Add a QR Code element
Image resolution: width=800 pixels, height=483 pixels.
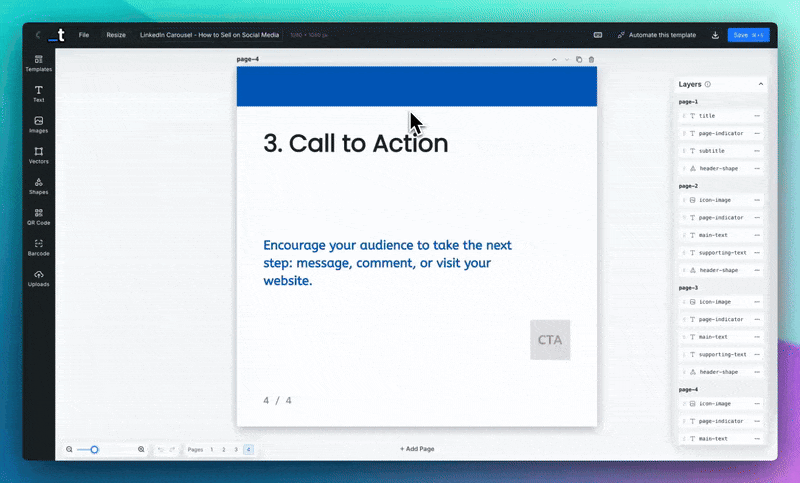(x=38, y=216)
